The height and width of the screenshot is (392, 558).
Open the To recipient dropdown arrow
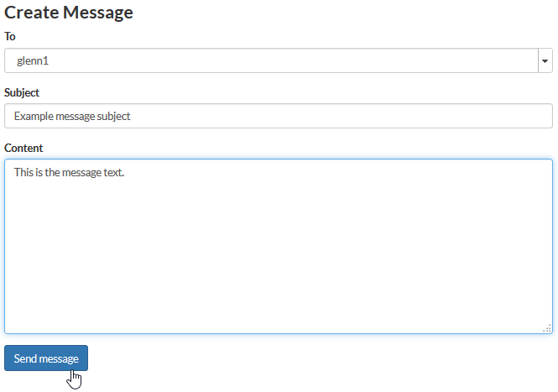[545, 61]
